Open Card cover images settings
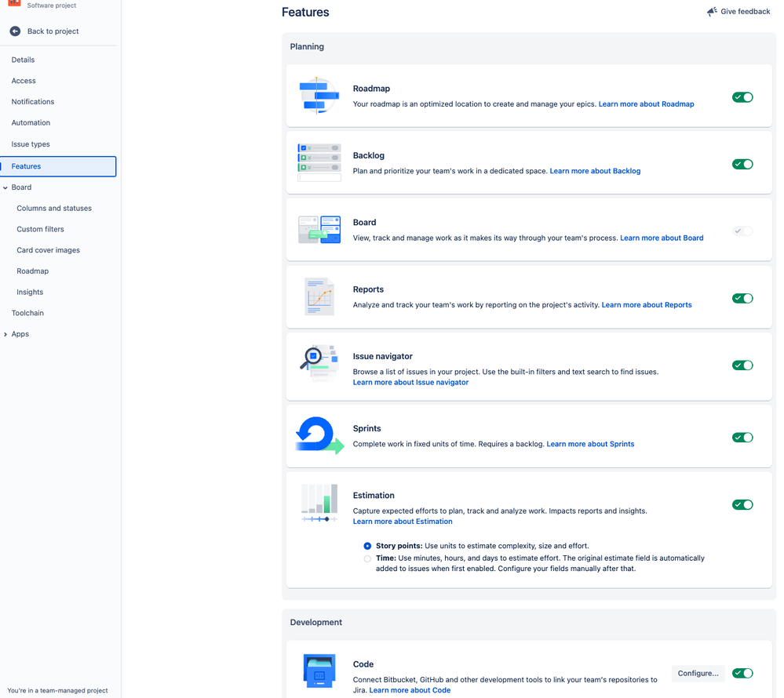784x698 pixels. [48, 250]
